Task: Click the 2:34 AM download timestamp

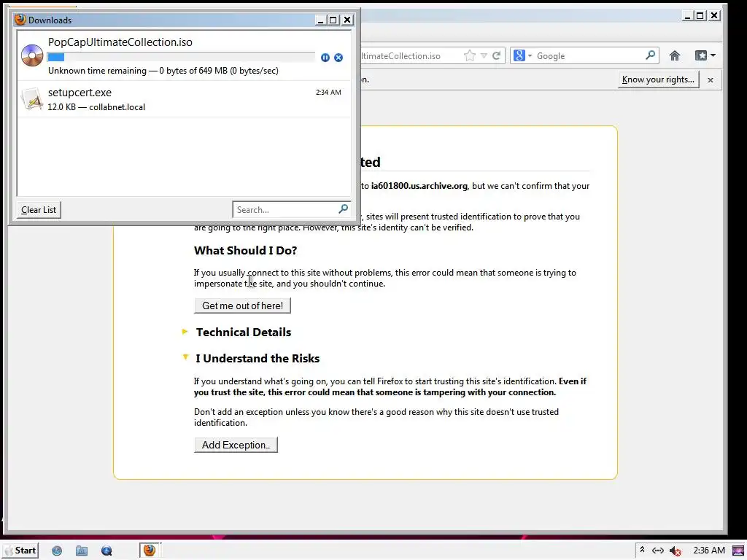Action: [328, 93]
